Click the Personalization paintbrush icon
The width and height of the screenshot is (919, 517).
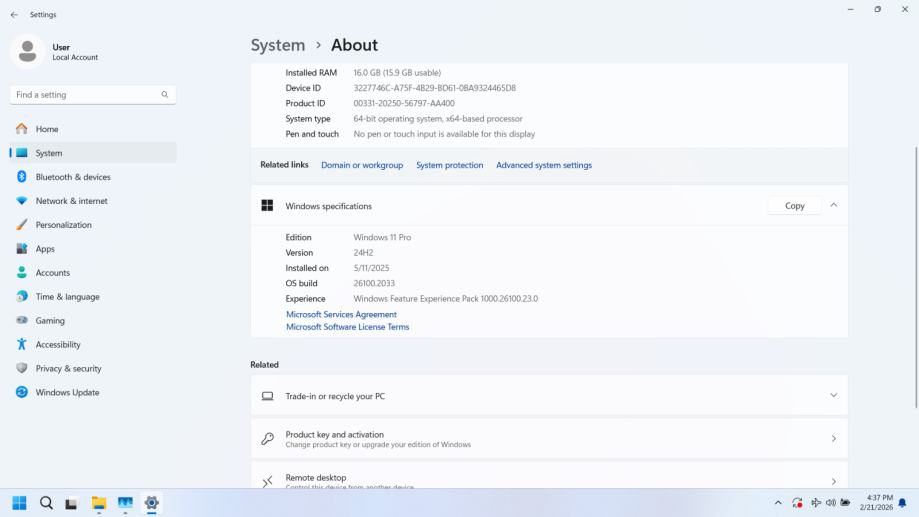[x=22, y=225]
